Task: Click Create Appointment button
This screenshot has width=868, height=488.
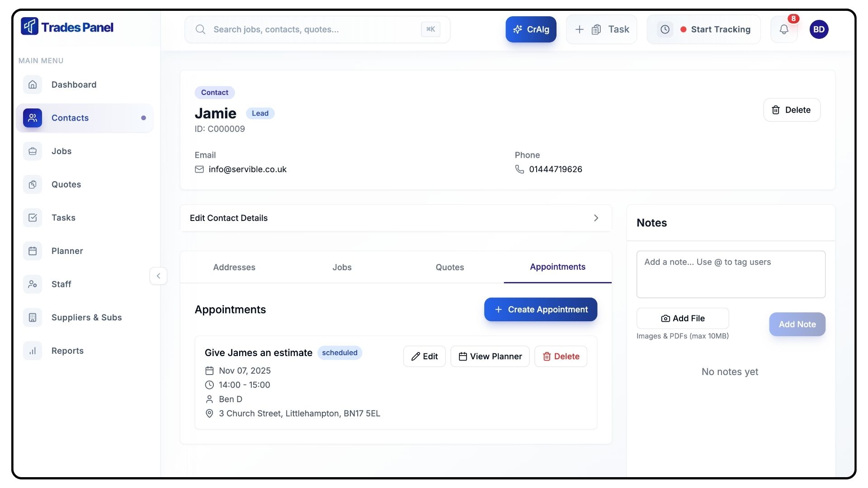Action: point(540,310)
